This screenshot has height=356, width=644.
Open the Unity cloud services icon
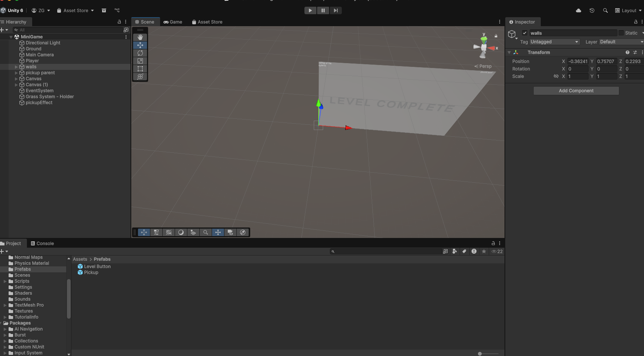click(578, 10)
